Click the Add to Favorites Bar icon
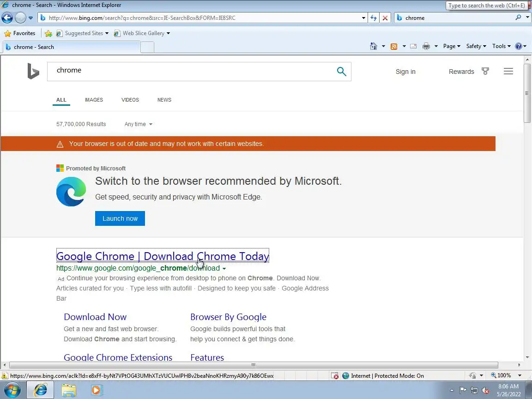 [48, 33]
